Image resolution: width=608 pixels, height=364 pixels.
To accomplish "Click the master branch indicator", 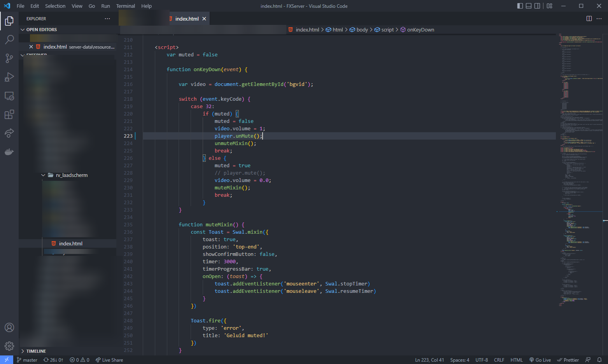I will coord(27,360).
